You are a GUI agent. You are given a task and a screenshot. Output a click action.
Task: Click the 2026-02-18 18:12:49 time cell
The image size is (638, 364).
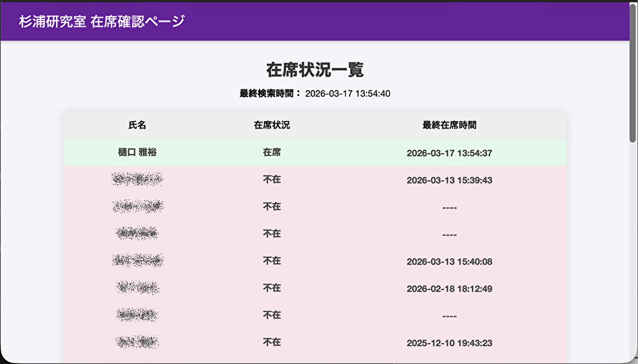(x=449, y=289)
